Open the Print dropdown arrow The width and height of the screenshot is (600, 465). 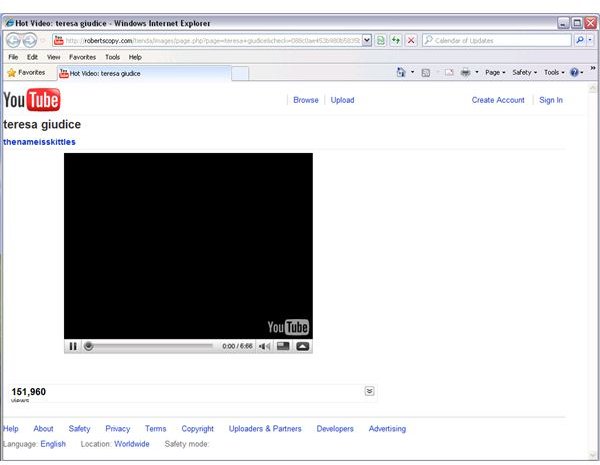click(477, 72)
